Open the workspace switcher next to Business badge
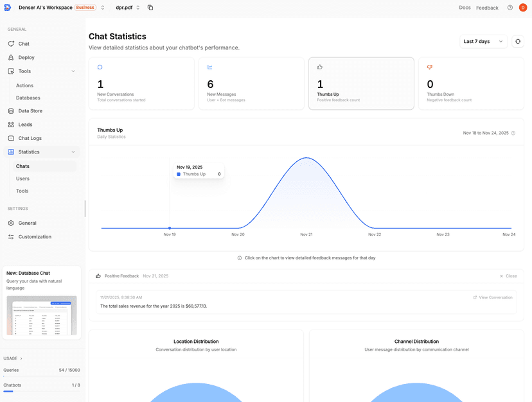The image size is (532, 402). tap(102, 8)
